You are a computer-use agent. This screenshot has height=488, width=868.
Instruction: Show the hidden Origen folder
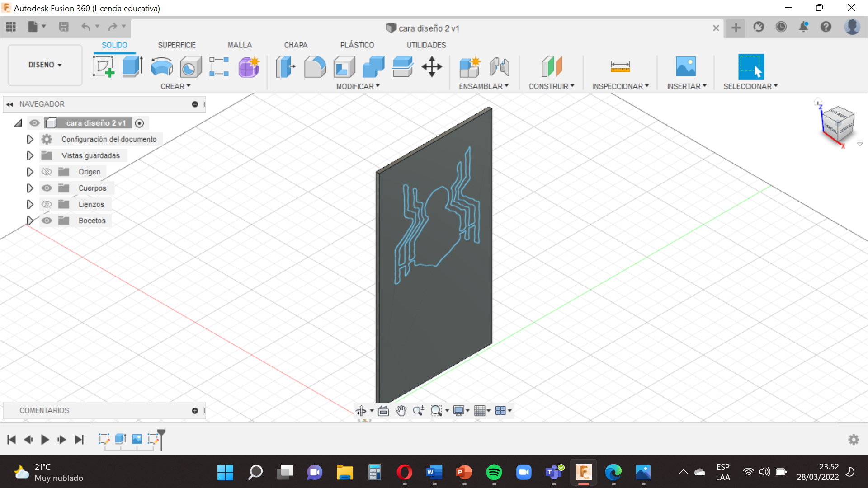(x=47, y=172)
